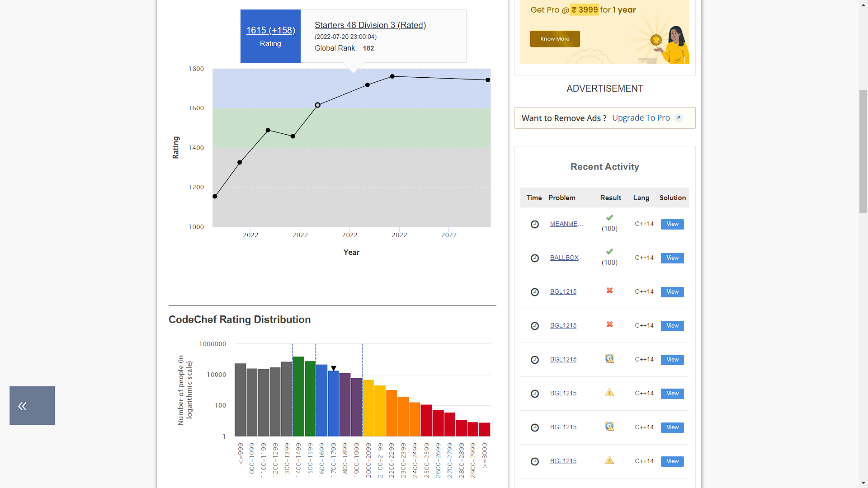The height and width of the screenshot is (488, 868).
Task: Click the last rating graph data point
Action: click(488, 80)
